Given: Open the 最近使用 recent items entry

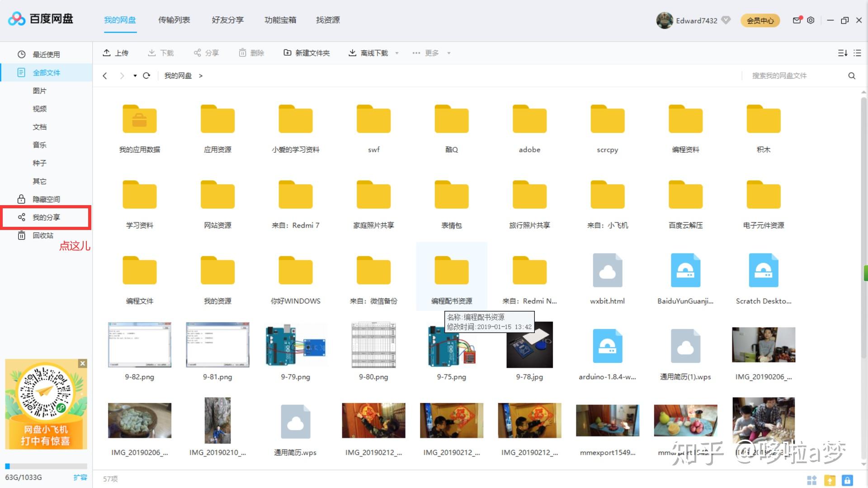Looking at the screenshot, I should 38,55.
